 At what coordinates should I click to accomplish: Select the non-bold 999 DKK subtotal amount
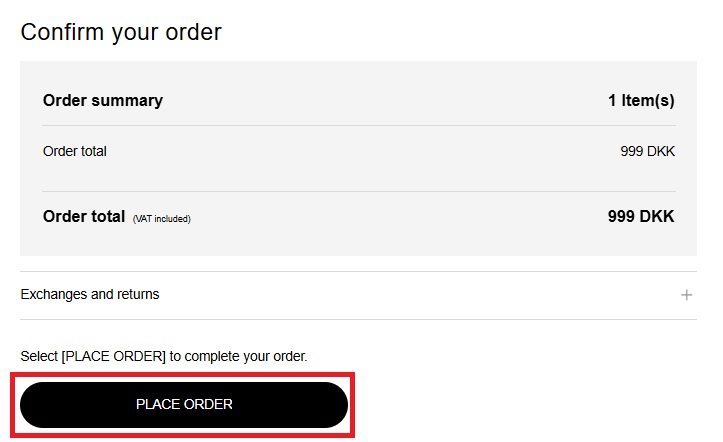pyautogui.click(x=647, y=152)
